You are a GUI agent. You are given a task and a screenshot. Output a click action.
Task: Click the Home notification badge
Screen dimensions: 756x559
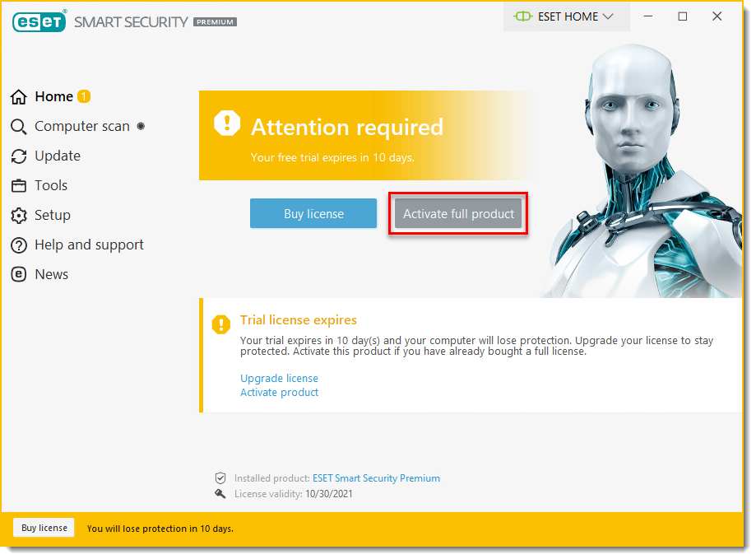point(84,97)
